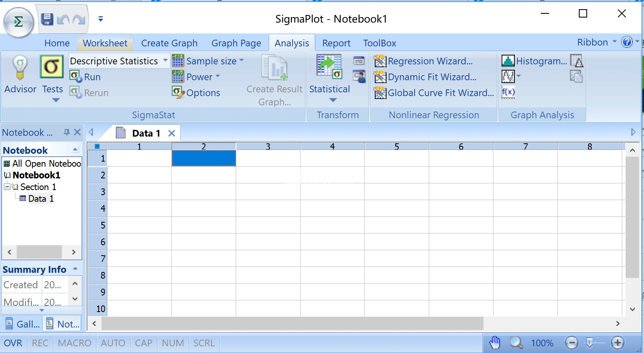This screenshot has height=353, width=644.
Task: Expand the Statistical transform dropdown arrow
Action: (x=333, y=100)
